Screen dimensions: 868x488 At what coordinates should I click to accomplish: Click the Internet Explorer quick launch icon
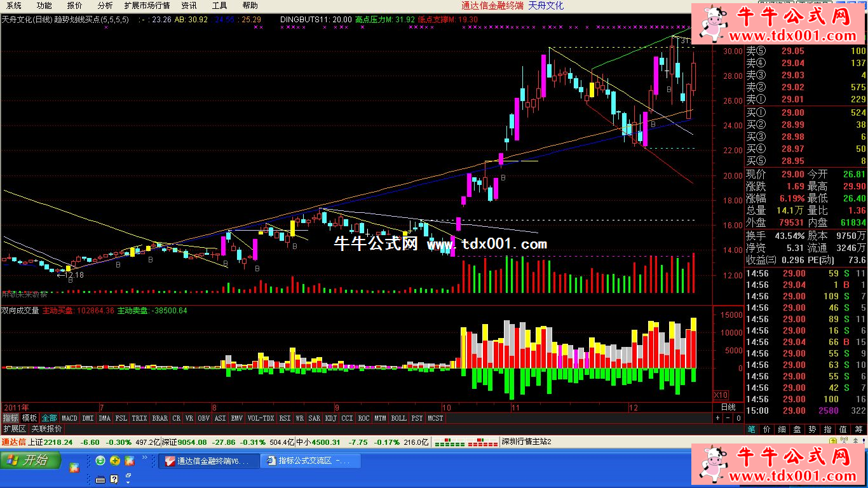click(x=100, y=461)
